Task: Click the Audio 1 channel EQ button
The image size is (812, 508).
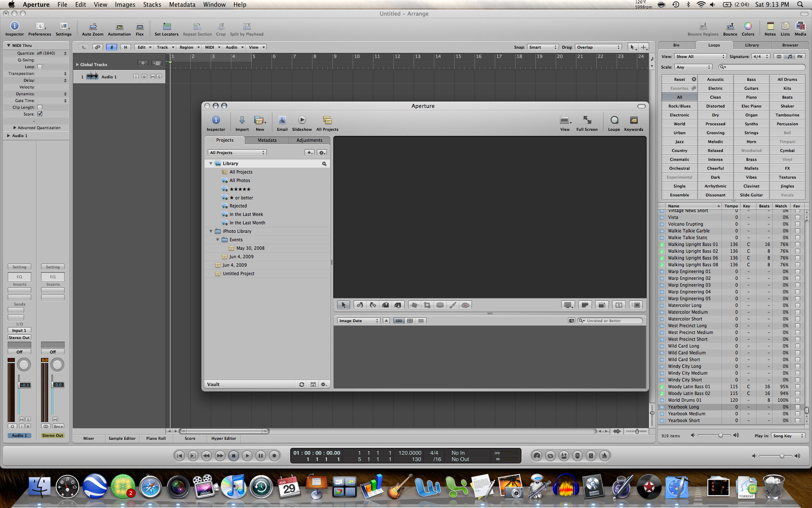Action: coord(19,277)
